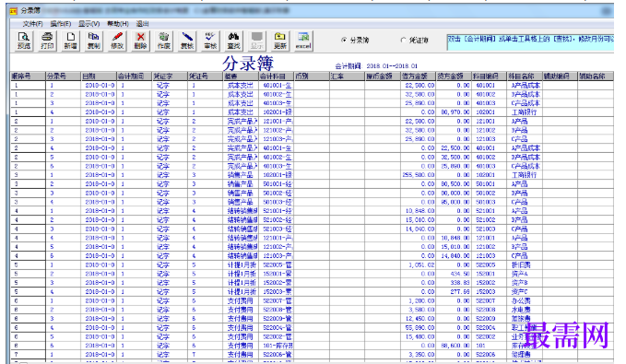Click the 资产C account name cell
The height and width of the screenshot is (364, 626).
pyautogui.click(x=525, y=292)
